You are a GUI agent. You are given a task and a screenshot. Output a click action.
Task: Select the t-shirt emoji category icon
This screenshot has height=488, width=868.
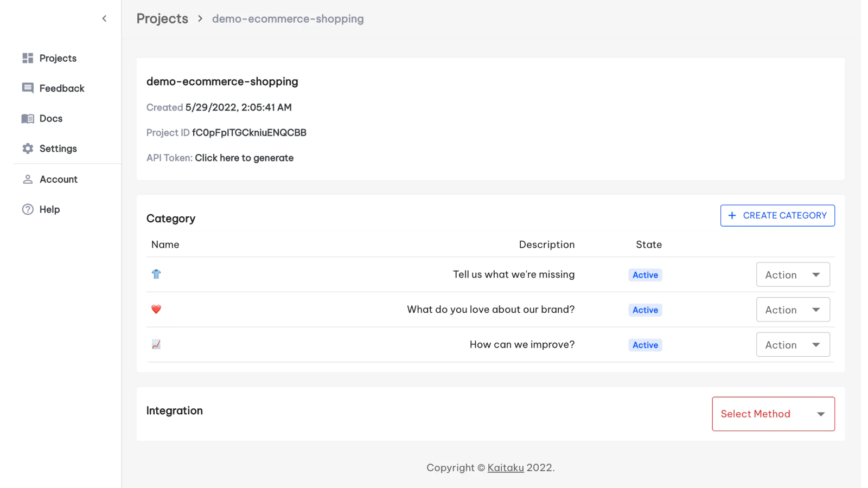156,274
